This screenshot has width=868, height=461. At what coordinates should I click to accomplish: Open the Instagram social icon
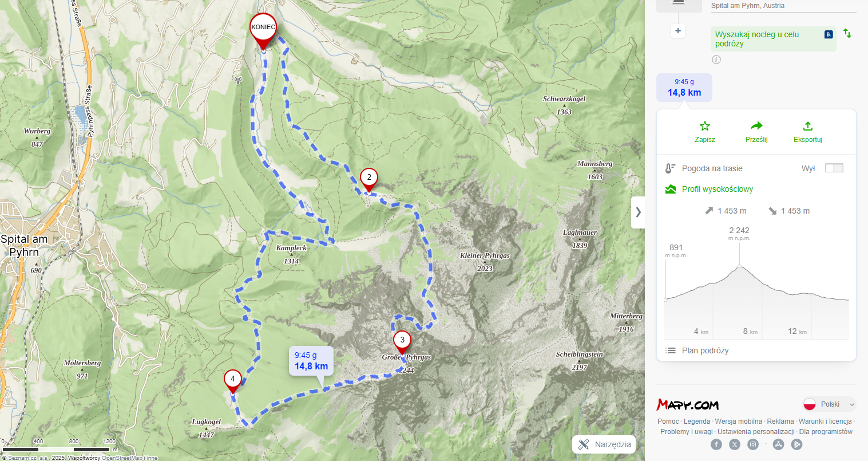[753, 444]
